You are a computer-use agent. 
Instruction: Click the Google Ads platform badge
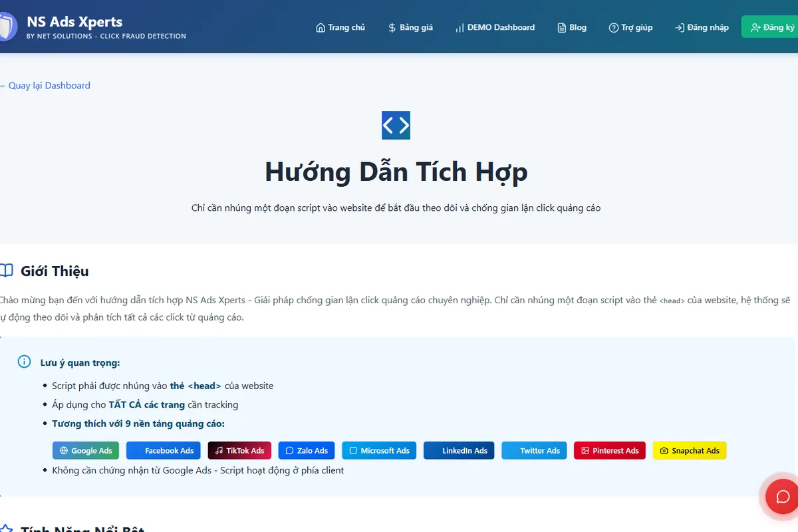(86, 450)
